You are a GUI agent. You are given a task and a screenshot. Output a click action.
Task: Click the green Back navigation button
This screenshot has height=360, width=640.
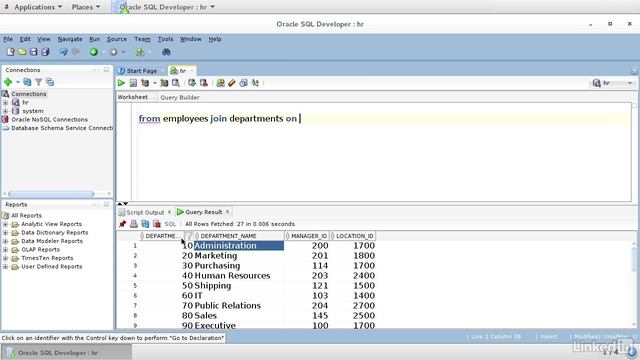click(x=94, y=52)
